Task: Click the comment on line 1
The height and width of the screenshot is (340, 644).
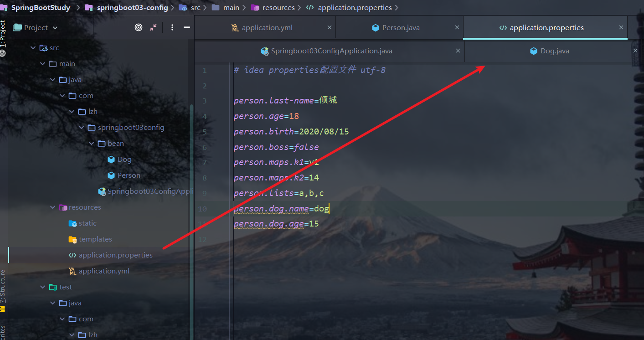Action: (309, 70)
